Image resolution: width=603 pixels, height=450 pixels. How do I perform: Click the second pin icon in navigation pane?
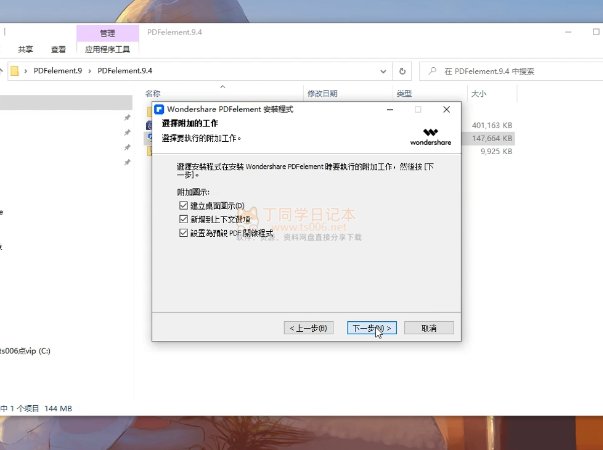click(127, 132)
